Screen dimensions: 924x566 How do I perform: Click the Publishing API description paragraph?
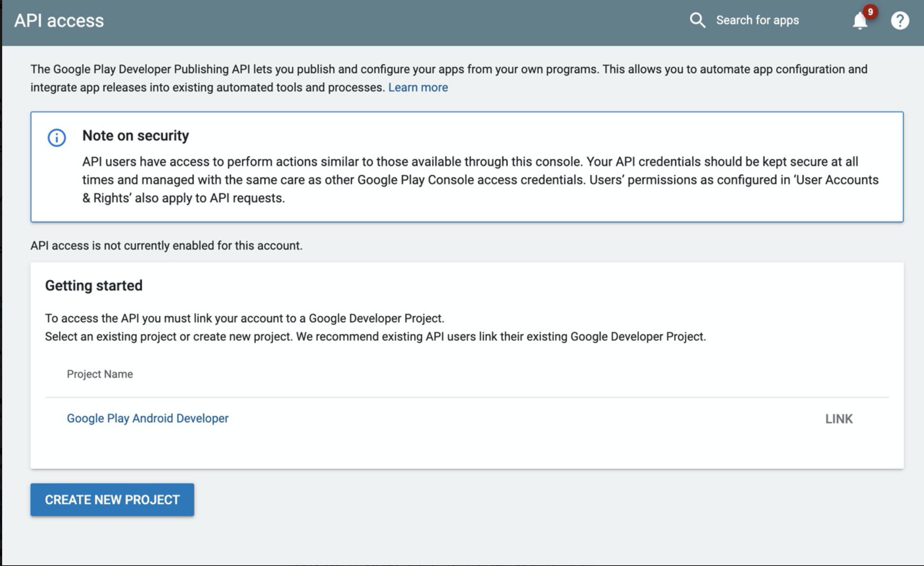(449, 69)
